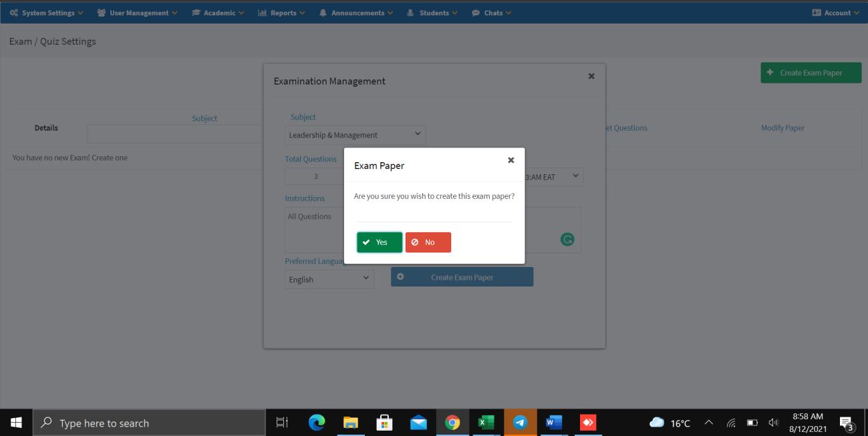Confirm with the green Yes button
Screen dimensions: 868x436
(380, 242)
